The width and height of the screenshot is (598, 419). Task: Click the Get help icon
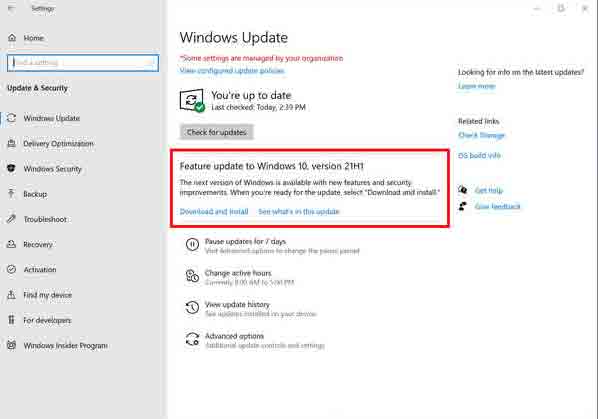point(463,189)
